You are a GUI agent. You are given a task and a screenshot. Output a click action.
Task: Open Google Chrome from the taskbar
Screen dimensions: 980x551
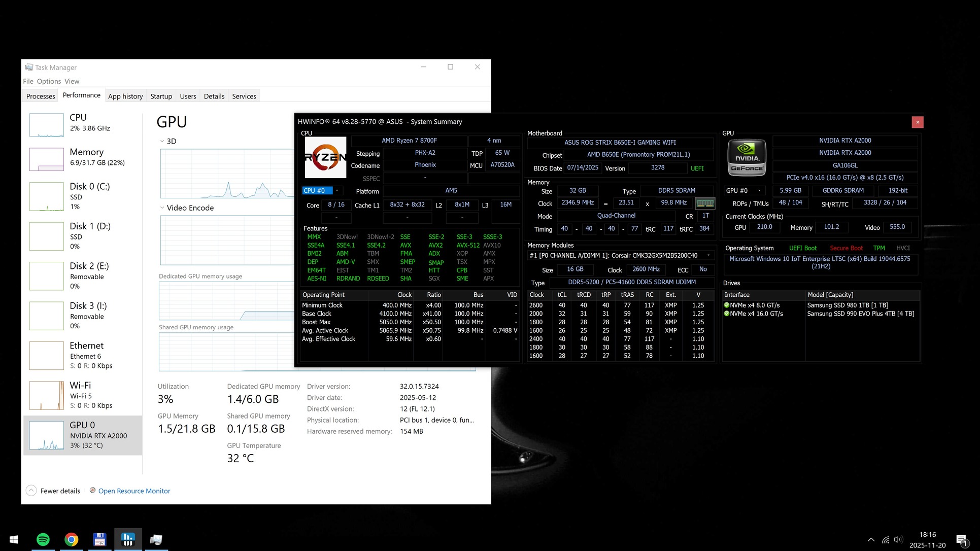tap(72, 539)
